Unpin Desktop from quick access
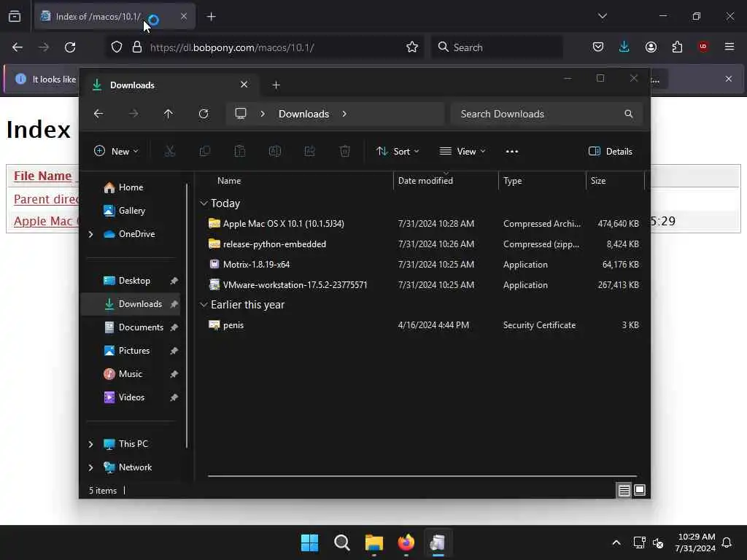The width and height of the screenshot is (747, 560). point(174,281)
